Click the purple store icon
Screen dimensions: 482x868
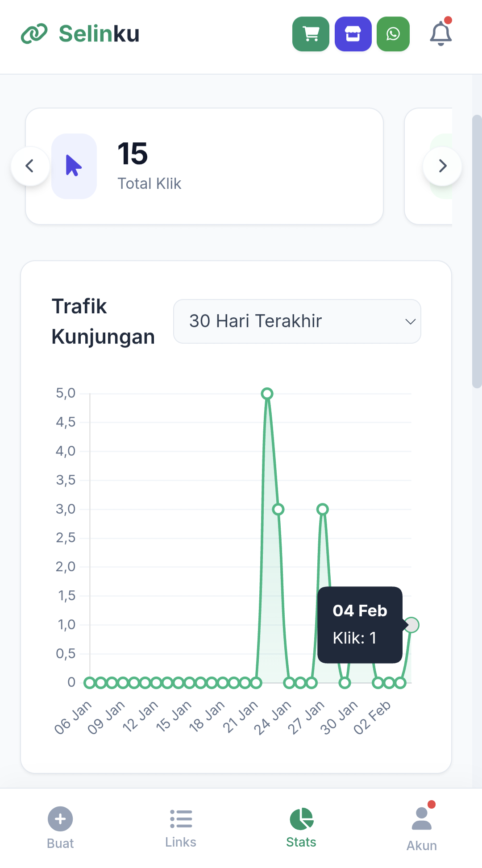[353, 34]
